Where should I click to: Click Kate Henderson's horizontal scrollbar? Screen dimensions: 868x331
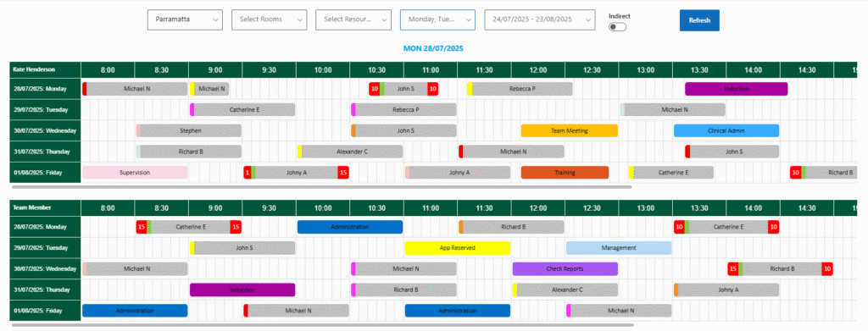(321, 187)
